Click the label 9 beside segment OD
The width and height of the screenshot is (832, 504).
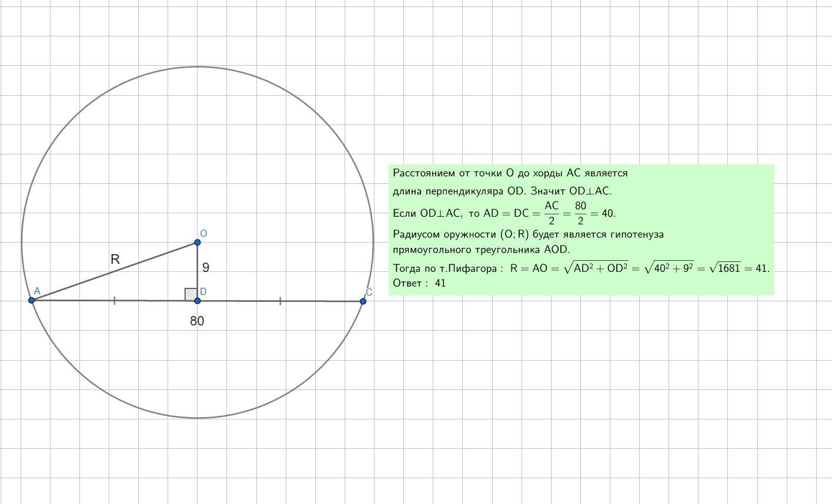(x=206, y=267)
